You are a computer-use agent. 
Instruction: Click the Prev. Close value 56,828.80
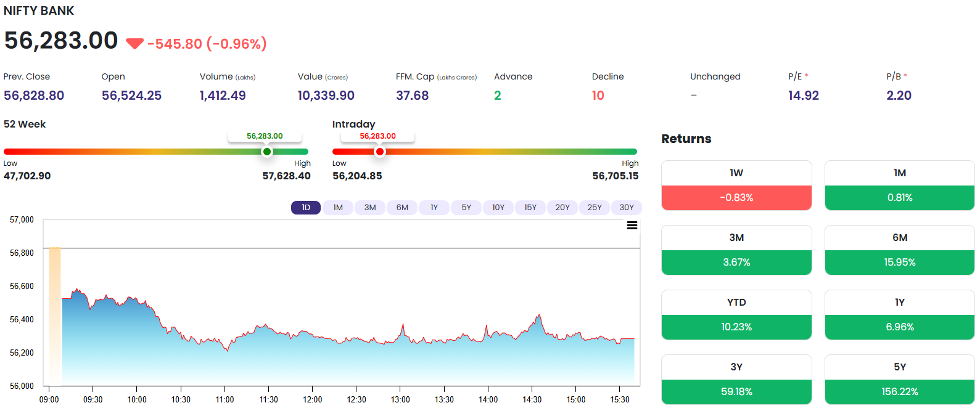tap(34, 96)
